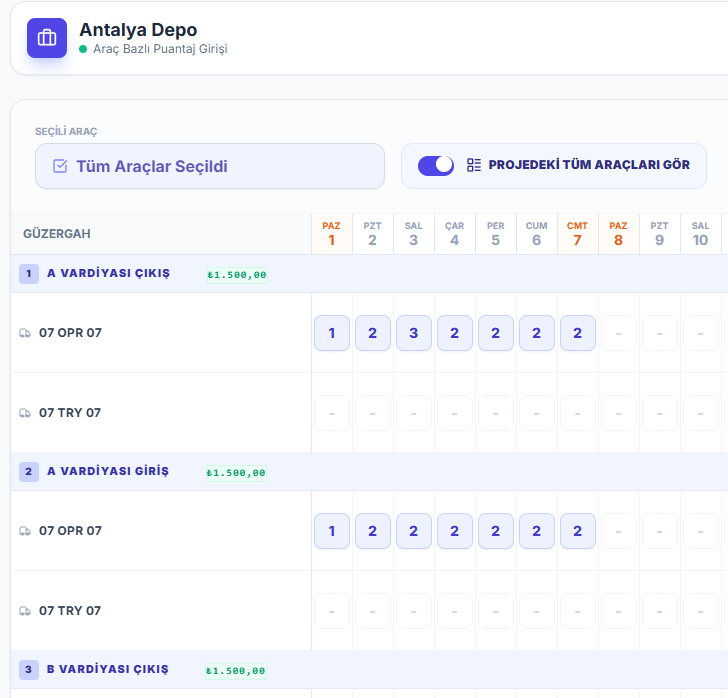728x698 pixels.
Task: Click the list icon beside Projedeki Tüm Araçları Gör
Action: pyautogui.click(x=474, y=165)
